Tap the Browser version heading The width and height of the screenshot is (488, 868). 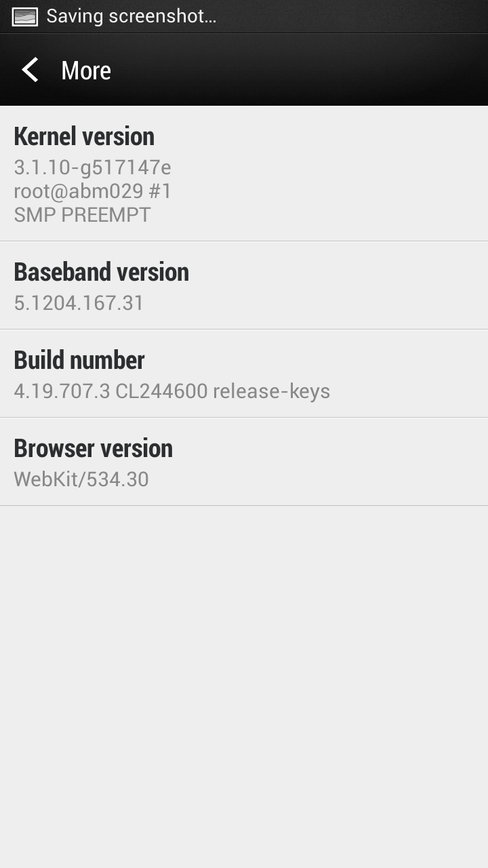[94, 448]
